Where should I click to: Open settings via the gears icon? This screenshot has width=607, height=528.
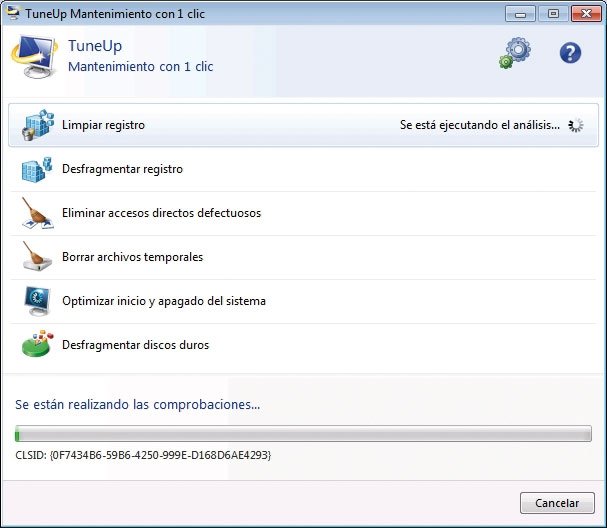point(515,53)
